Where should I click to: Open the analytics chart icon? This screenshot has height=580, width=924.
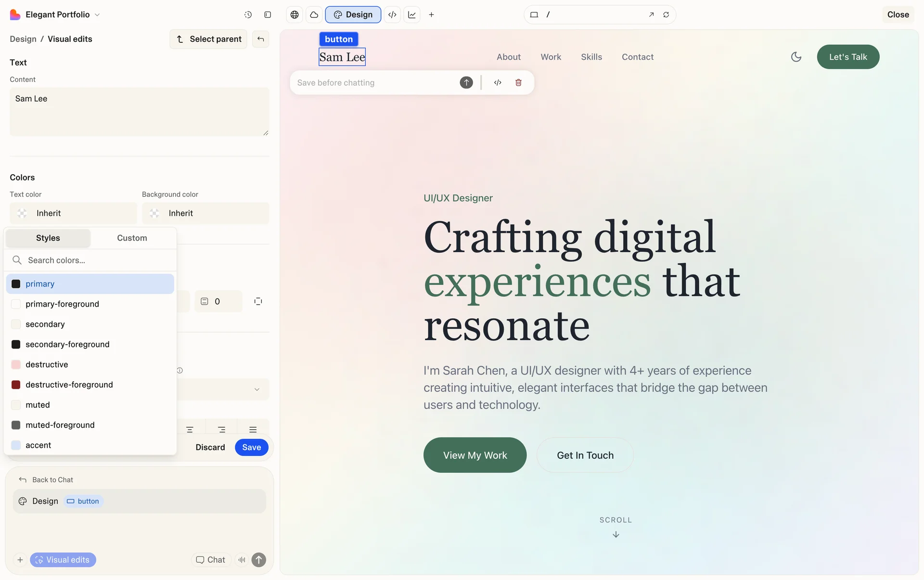click(412, 14)
